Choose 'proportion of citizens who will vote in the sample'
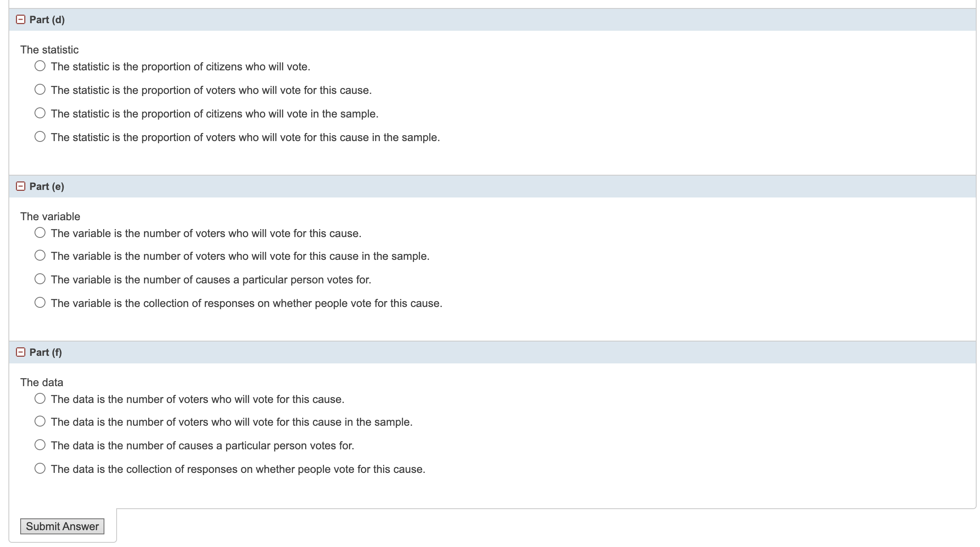This screenshot has height=547, width=980. click(x=40, y=112)
